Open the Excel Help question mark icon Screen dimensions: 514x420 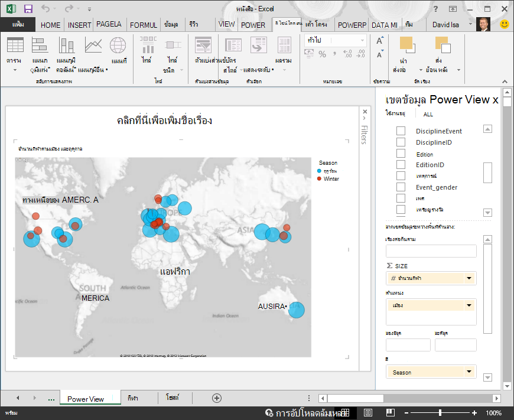(435, 9)
